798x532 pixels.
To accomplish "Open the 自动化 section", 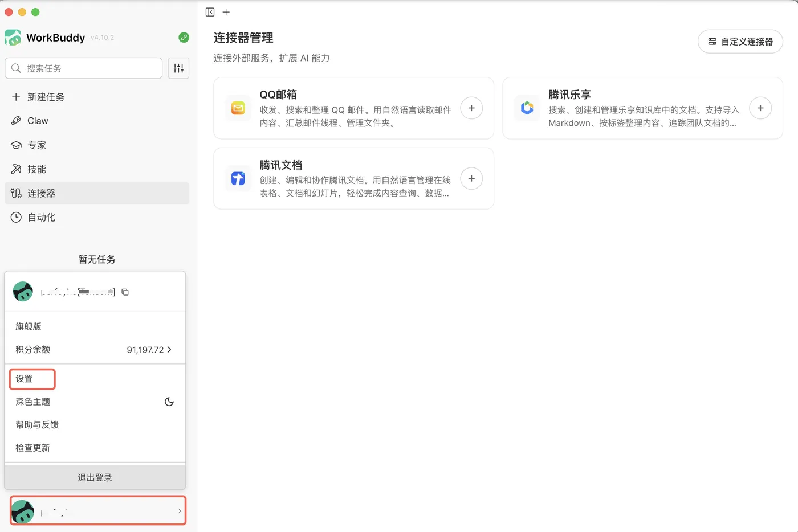I will pyautogui.click(x=97, y=217).
